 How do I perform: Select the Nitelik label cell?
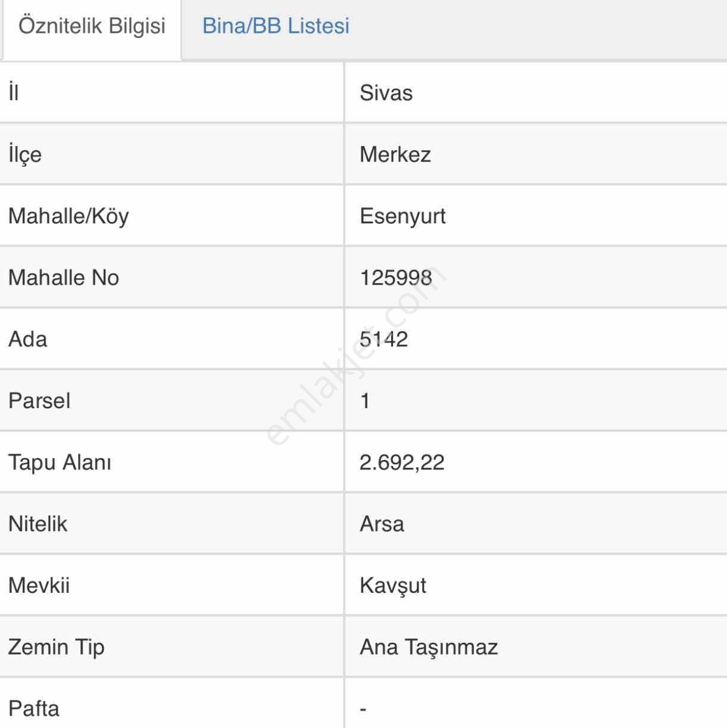coord(171,524)
